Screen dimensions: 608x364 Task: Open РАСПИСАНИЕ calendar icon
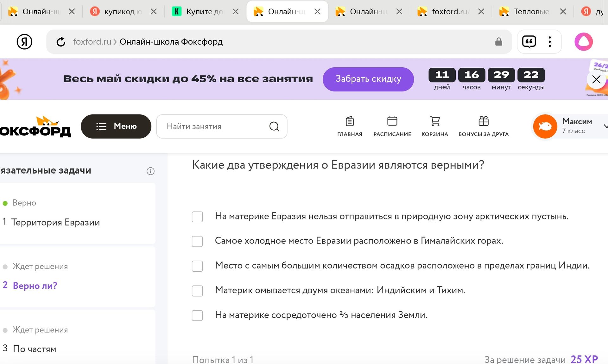(x=392, y=121)
